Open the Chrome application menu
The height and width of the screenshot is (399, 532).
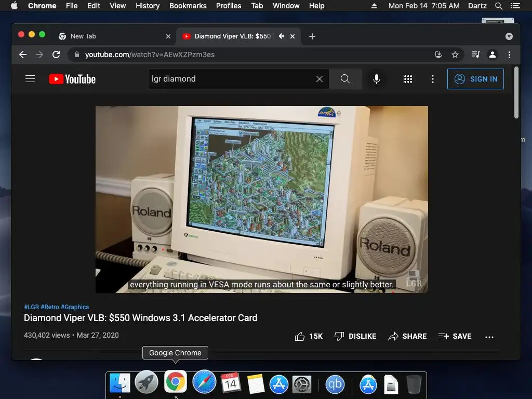[42, 6]
